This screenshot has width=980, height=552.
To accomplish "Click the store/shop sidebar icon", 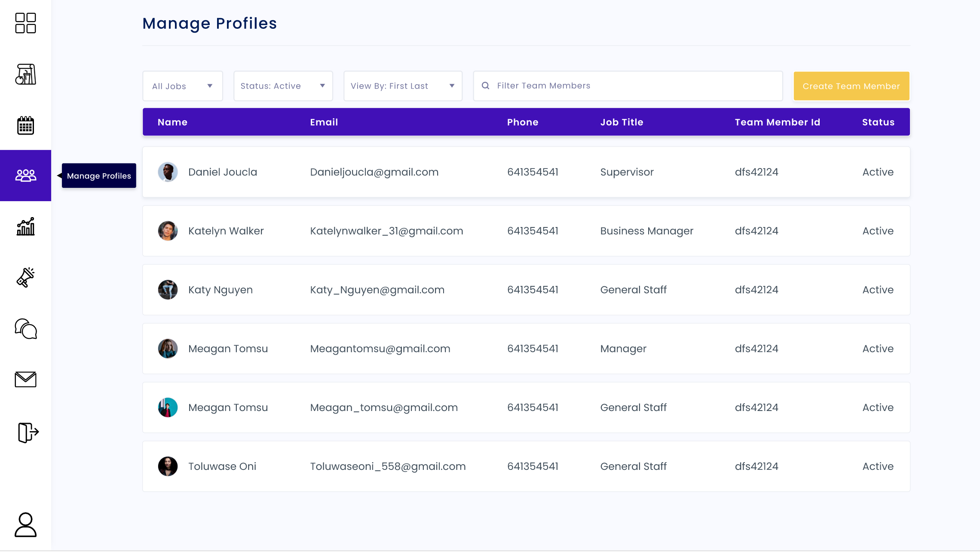I will click(x=25, y=74).
